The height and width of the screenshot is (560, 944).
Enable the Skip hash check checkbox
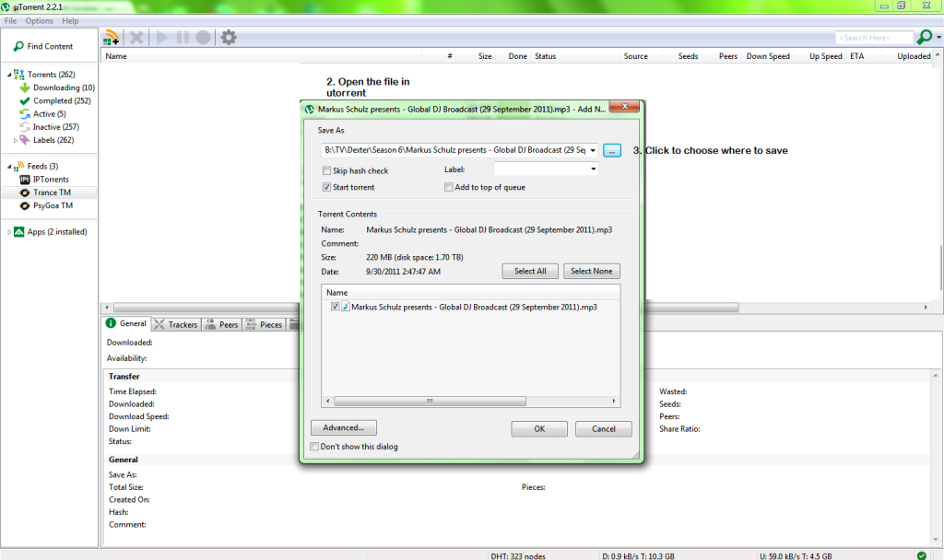[326, 170]
